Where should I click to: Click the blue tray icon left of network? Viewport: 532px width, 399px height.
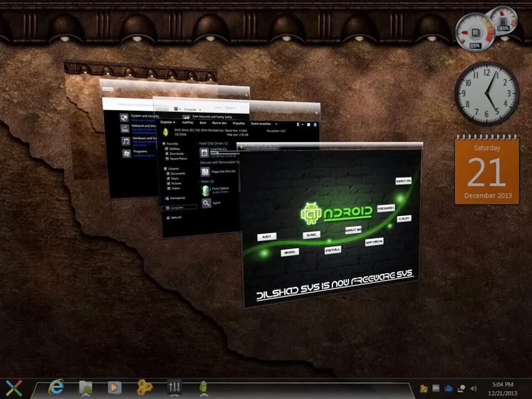(448, 388)
